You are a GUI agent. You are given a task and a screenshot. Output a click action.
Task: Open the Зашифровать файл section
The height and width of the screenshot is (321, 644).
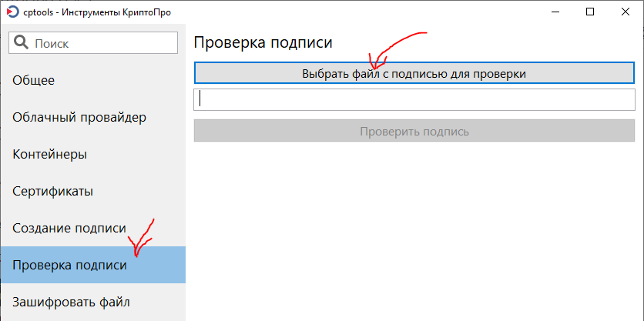coord(71,301)
